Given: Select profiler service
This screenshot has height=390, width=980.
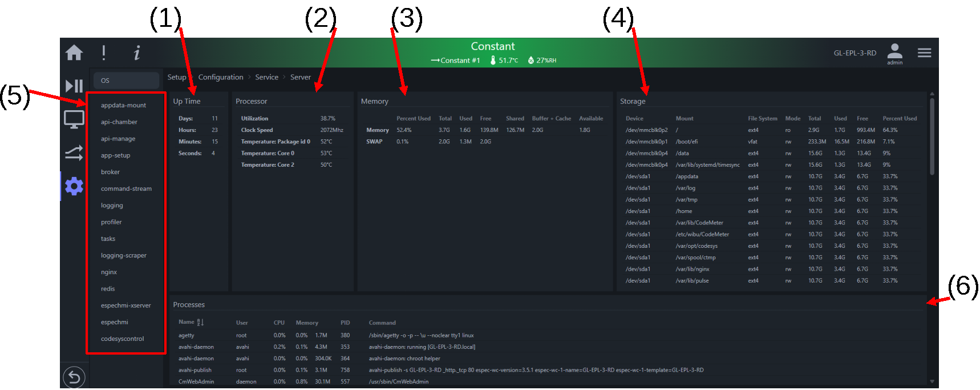Looking at the screenshot, I should [x=111, y=222].
